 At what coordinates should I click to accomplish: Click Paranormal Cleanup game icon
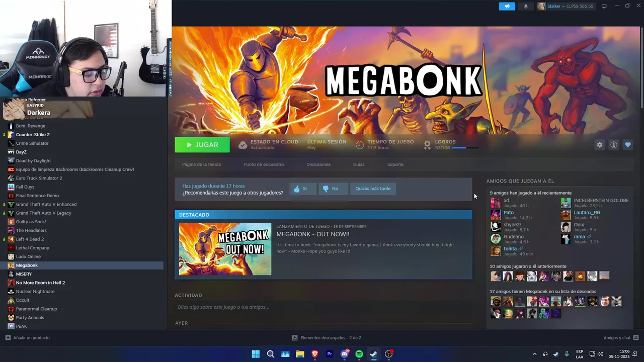click(x=11, y=309)
